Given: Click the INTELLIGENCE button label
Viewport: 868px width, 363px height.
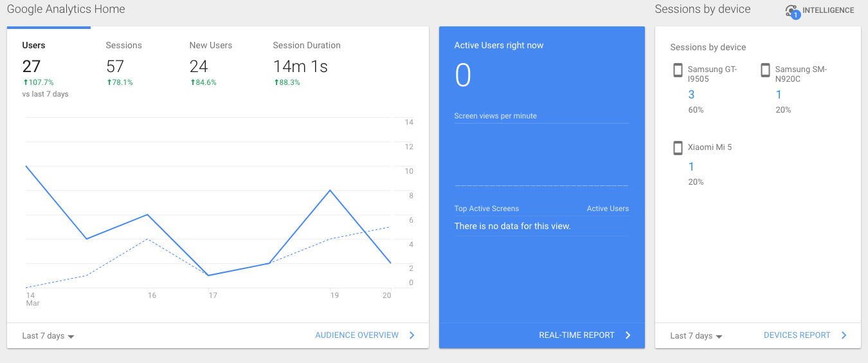Looking at the screenshot, I should tap(828, 10).
